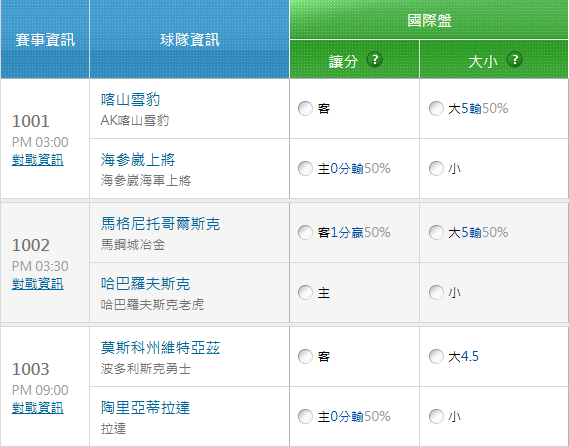Screen dimensions: 569x447
Task: Select 主0分輸50% radio for match 1001
Action: pyautogui.click(x=305, y=168)
